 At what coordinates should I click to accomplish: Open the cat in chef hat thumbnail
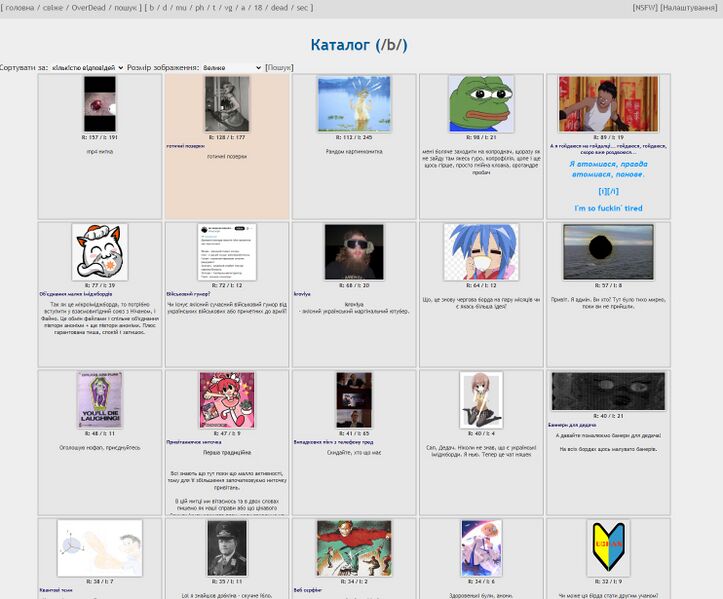(100, 252)
